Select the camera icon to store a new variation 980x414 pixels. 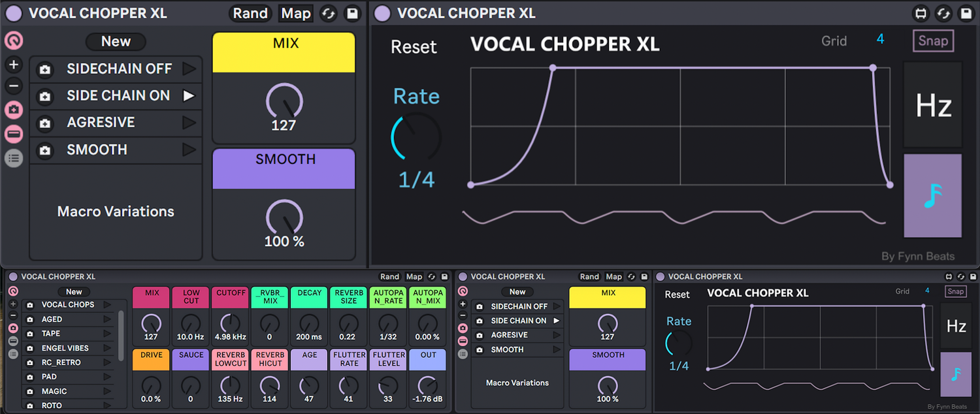point(14,110)
